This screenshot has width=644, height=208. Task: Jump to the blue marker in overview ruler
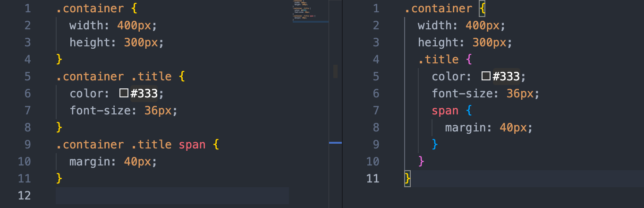pos(335,142)
